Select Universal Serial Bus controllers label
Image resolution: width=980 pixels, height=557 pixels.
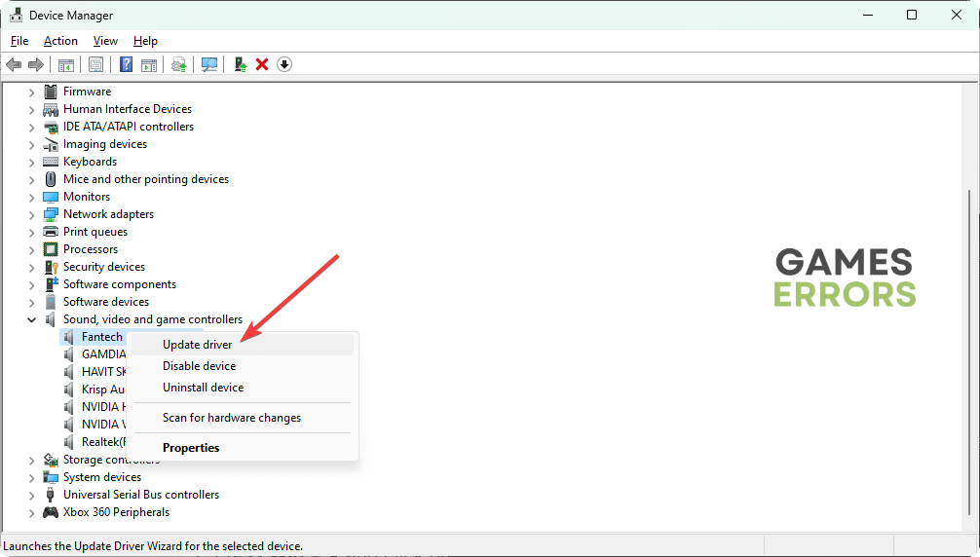(x=141, y=495)
